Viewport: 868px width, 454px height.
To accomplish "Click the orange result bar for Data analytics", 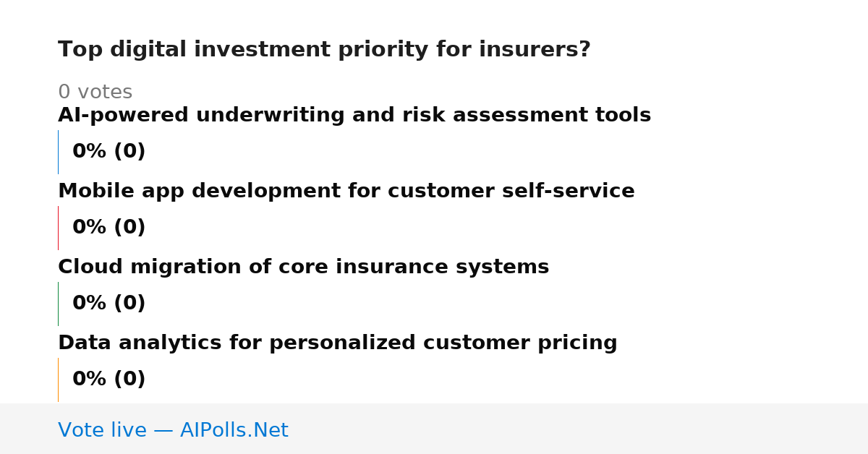I will pyautogui.click(x=58, y=380).
